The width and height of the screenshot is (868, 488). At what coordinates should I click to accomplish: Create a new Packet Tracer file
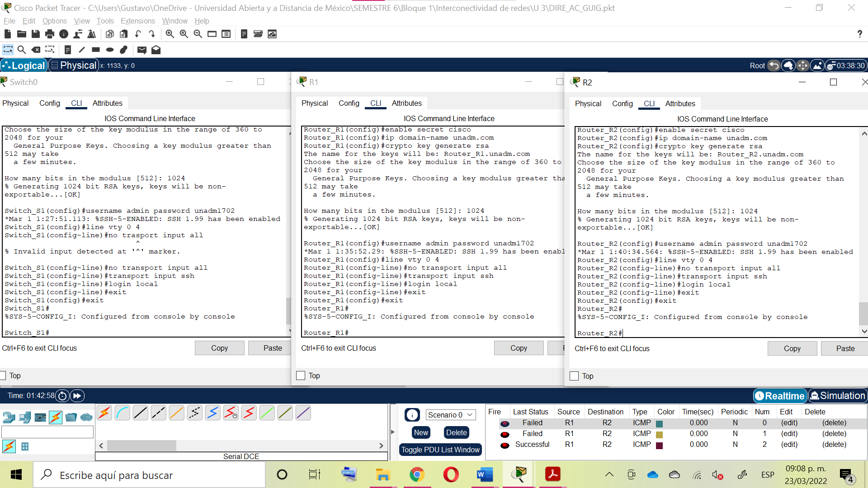[7, 34]
